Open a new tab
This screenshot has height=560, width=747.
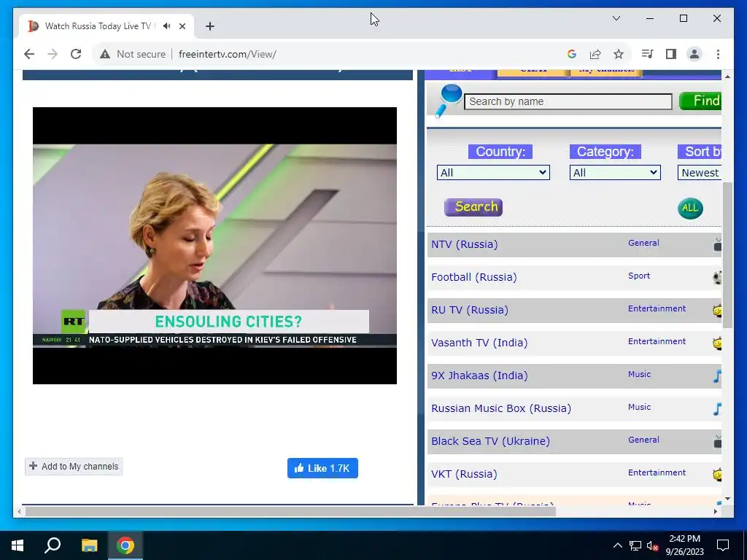[x=210, y=26]
